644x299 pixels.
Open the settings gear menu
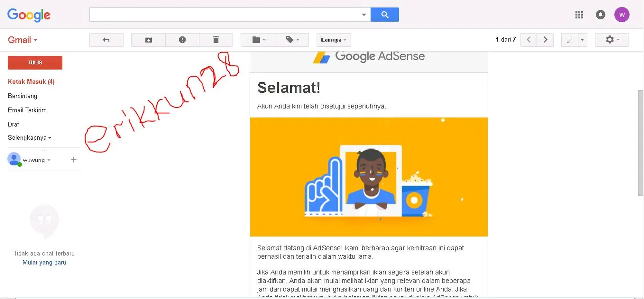612,40
